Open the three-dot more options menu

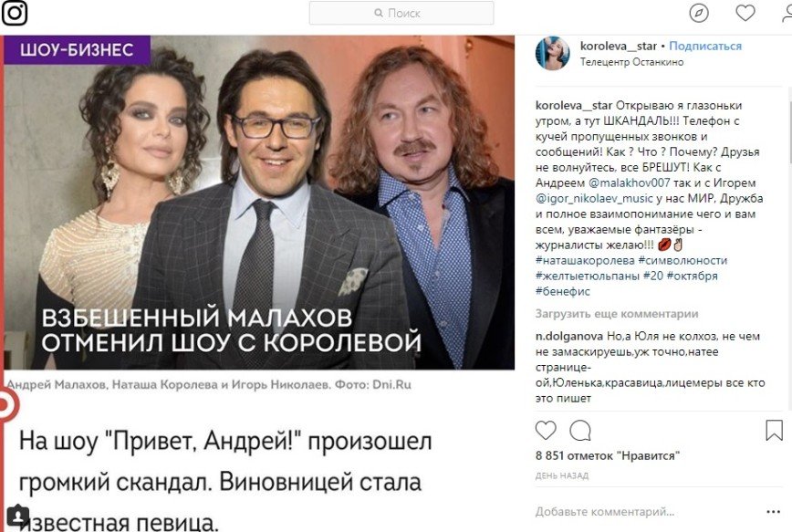[773, 512]
